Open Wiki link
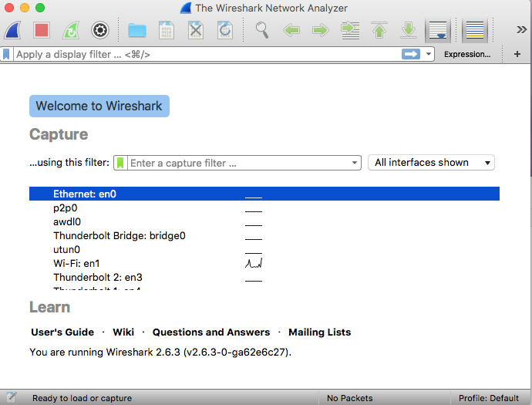Screen dimensions: 532x405 tap(123, 332)
